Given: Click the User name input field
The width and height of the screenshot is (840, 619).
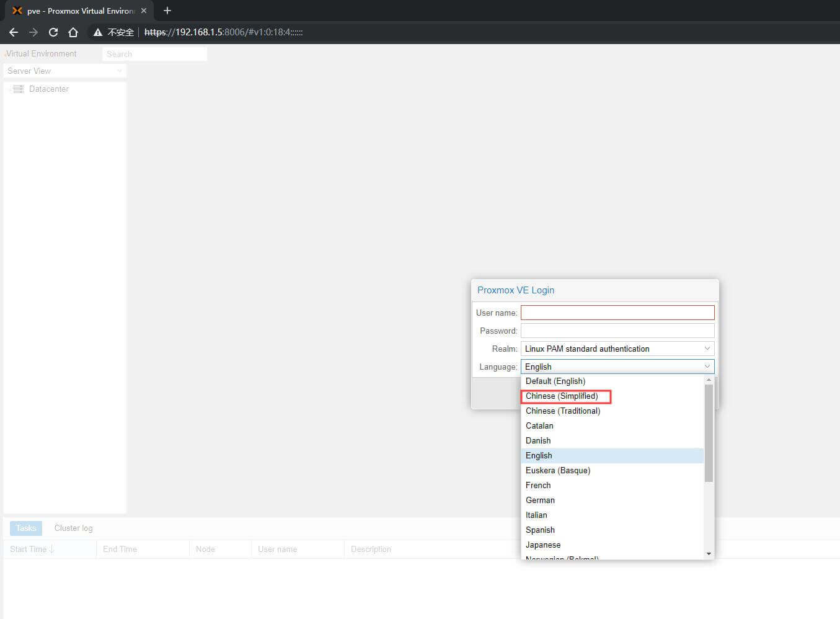Looking at the screenshot, I should [x=617, y=313].
